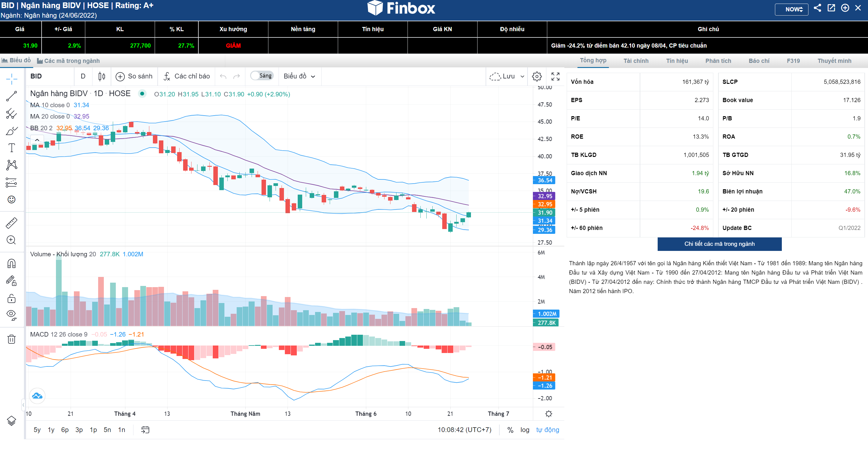This screenshot has height=453, width=868.
Task: Set chart range to 3p
Action: pyautogui.click(x=79, y=430)
